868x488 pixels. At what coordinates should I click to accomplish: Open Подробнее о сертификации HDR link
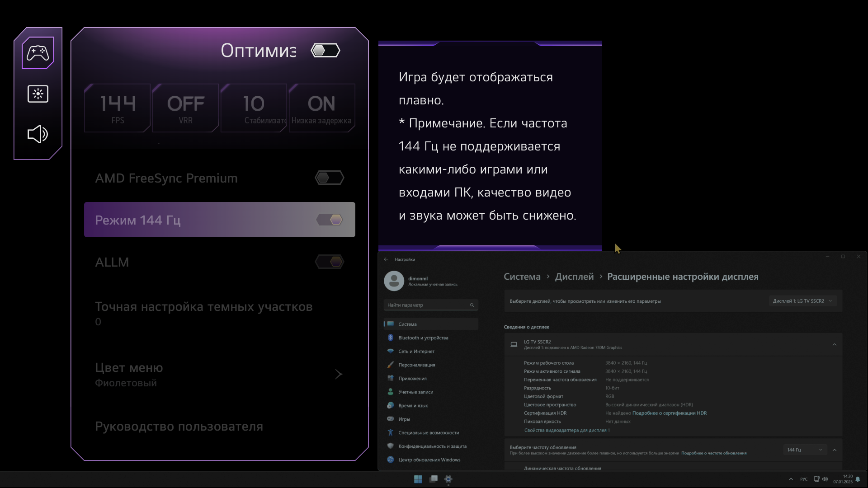(669, 413)
